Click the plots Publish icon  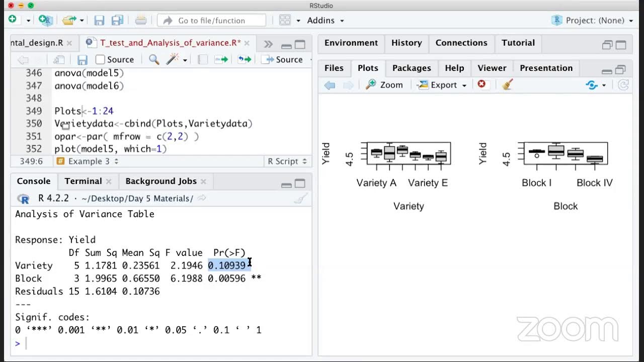coord(592,85)
